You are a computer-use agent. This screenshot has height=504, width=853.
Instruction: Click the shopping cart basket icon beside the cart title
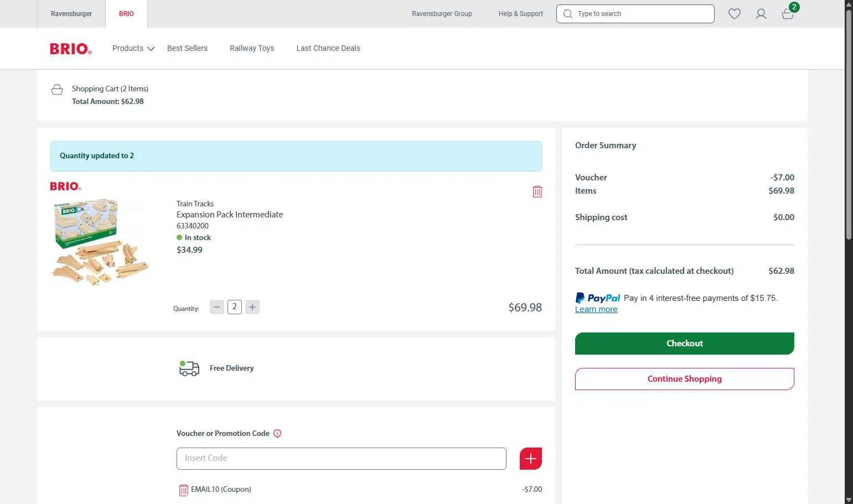57,90
